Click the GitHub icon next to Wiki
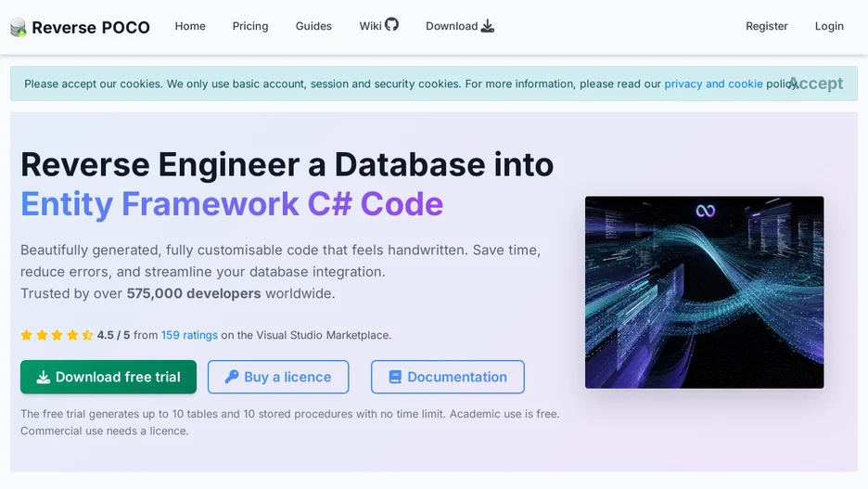 tap(392, 24)
